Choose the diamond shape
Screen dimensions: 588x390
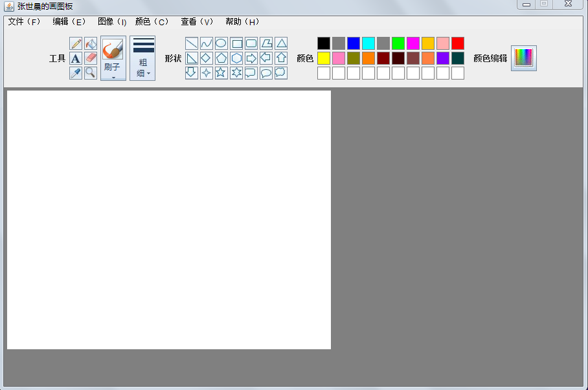pos(207,58)
